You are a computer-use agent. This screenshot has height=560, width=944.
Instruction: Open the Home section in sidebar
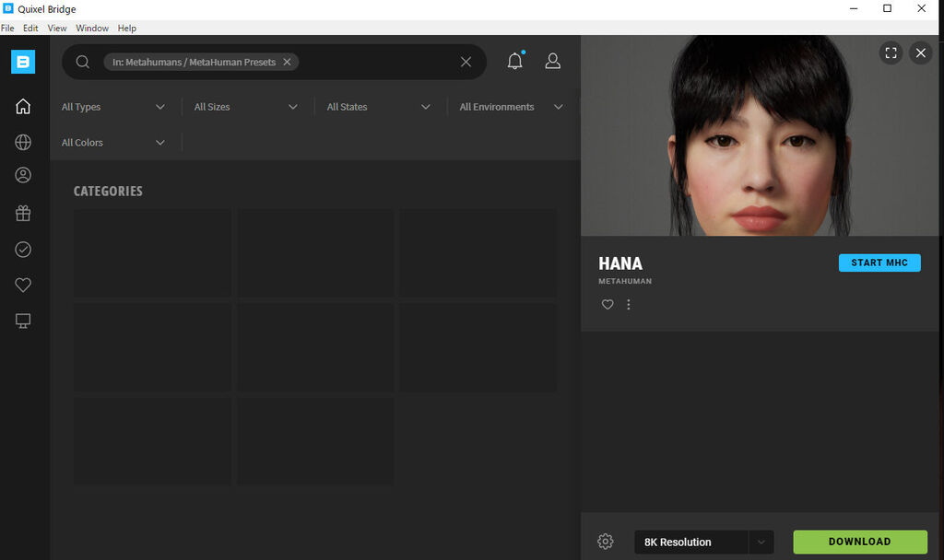(23, 107)
